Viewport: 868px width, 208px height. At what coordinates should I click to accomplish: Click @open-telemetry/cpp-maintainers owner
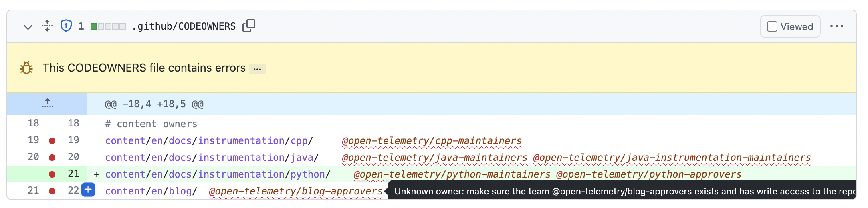click(432, 141)
